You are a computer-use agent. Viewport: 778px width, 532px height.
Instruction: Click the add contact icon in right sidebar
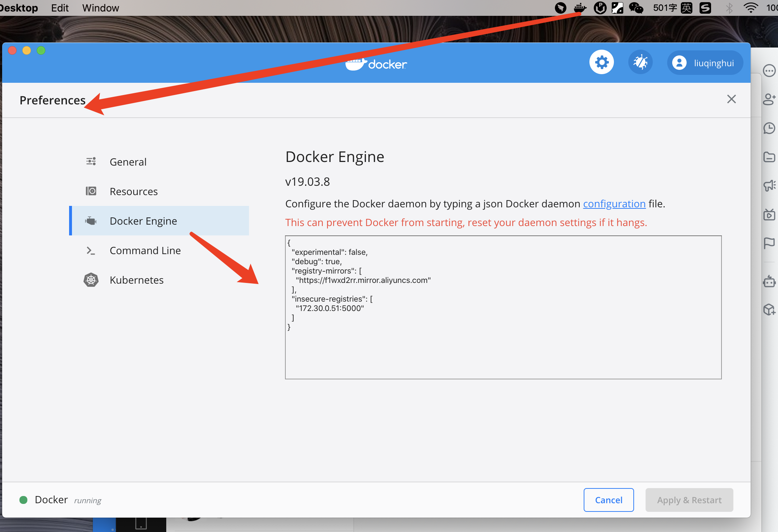[x=769, y=99]
